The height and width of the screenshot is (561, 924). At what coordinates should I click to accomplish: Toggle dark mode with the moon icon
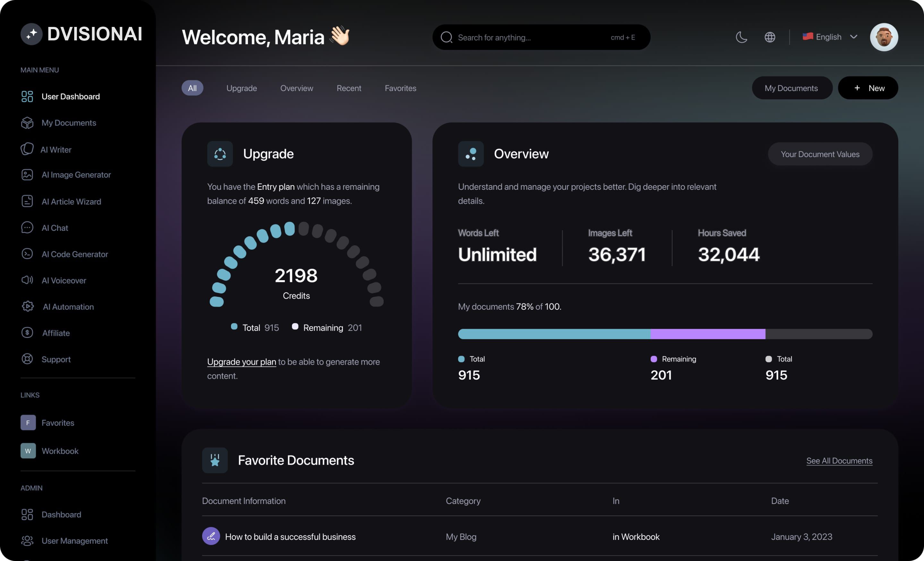[741, 37]
